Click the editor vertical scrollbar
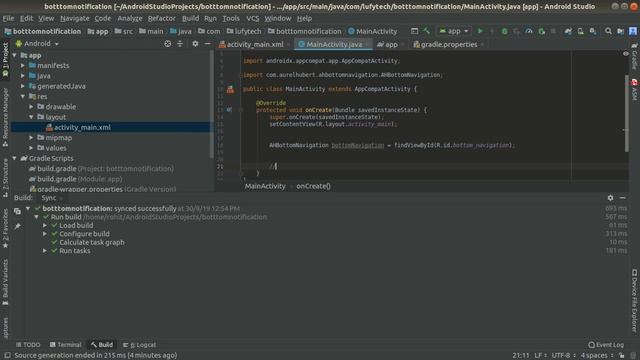The height and width of the screenshot is (360, 640). tap(626, 114)
